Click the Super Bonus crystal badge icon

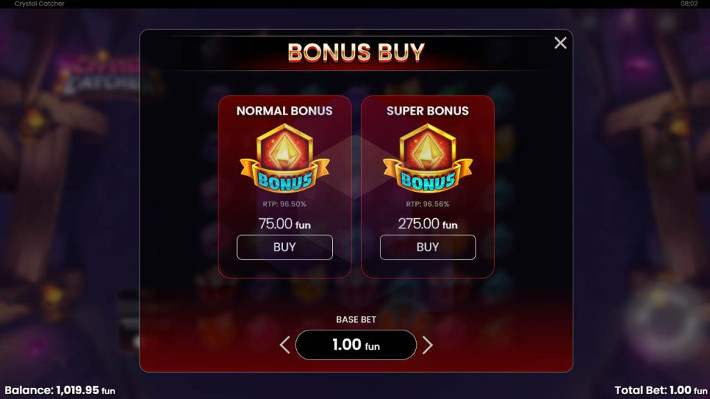point(427,159)
